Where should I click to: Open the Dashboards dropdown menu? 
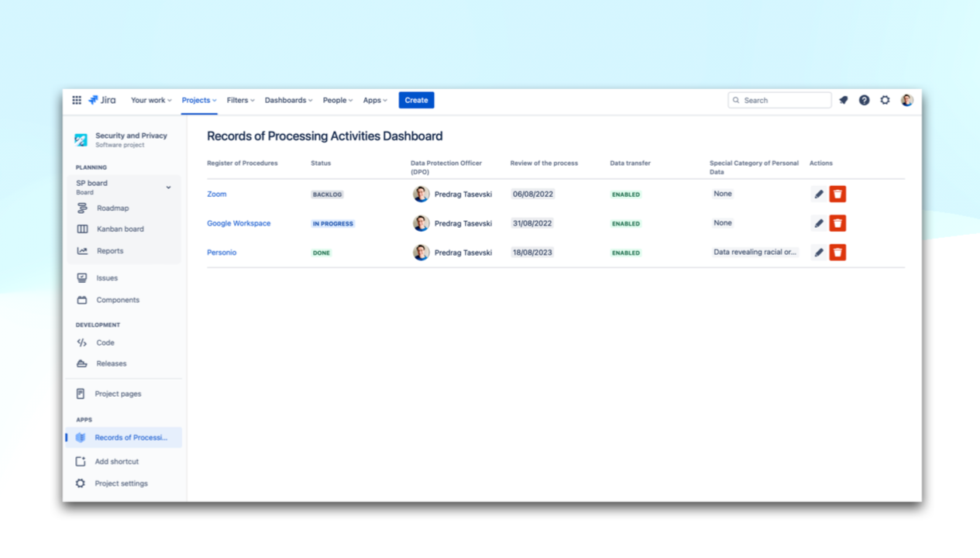click(288, 100)
